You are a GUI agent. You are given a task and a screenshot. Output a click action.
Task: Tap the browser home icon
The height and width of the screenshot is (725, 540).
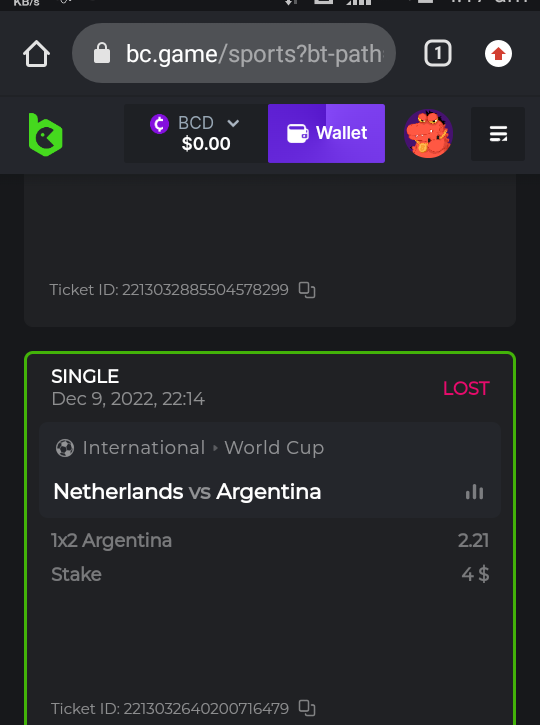pos(37,54)
